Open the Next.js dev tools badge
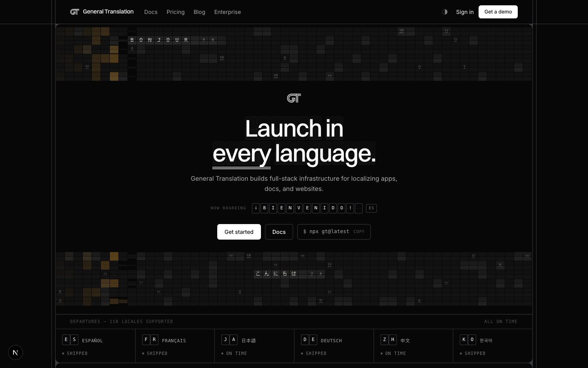Image resolution: width=588 pixels, height=368 pixels. 16,352
